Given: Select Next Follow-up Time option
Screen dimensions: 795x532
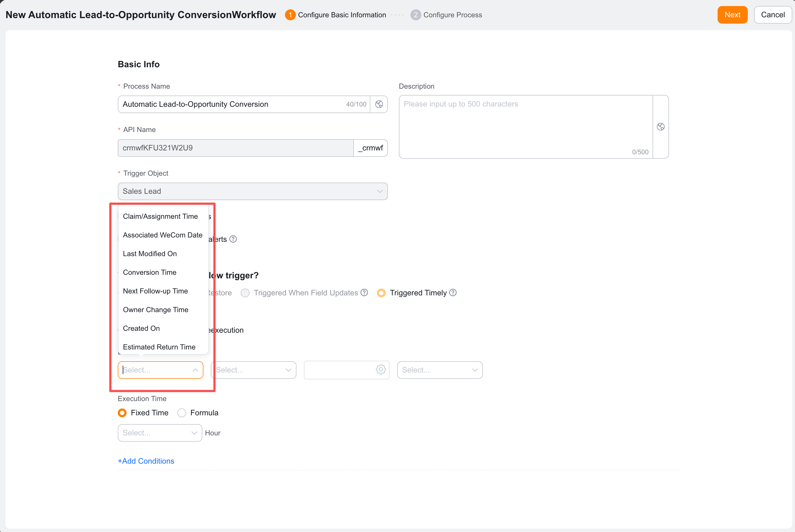Looking at the screenshot, I should pos(163,291).
